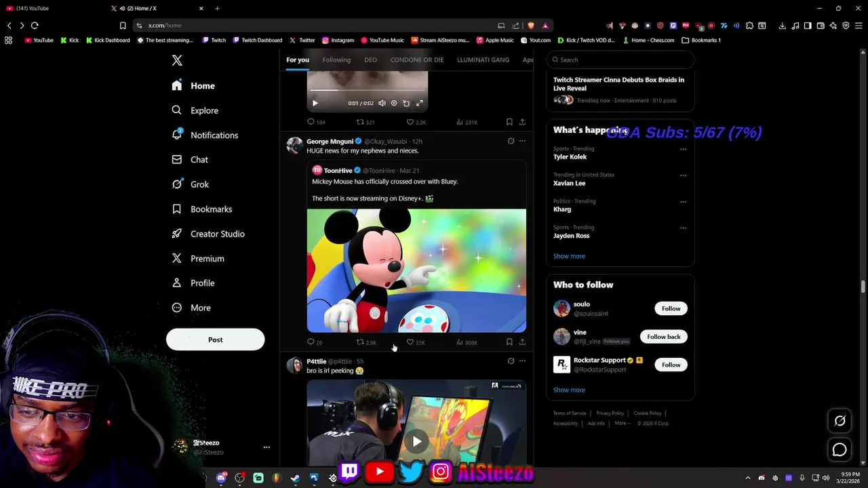Open Premium in the sidebar

(198, 259)
